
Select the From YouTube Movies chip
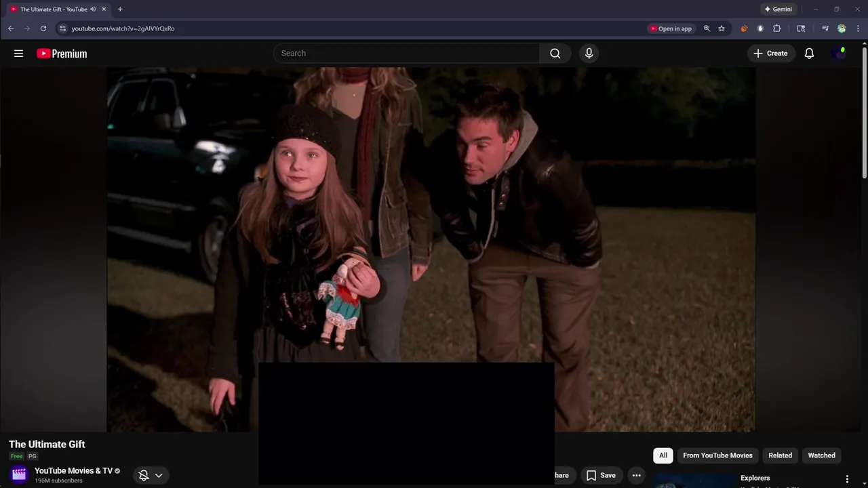tap(717, 455)
